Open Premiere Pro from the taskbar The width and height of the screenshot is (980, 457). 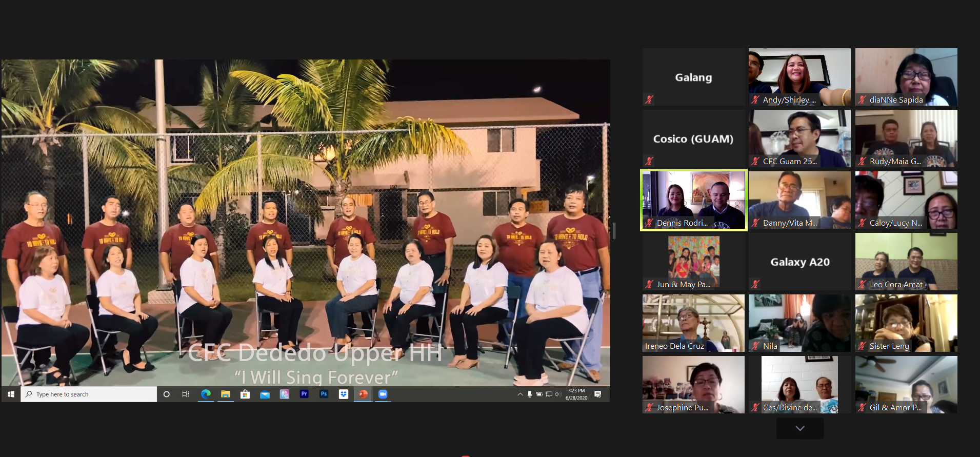click(304, 394)
